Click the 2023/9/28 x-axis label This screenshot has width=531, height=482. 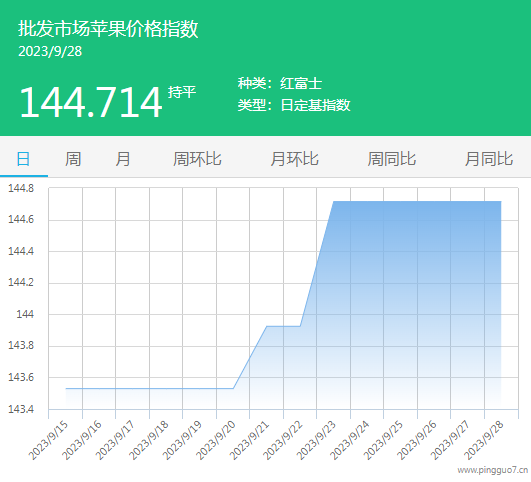coord(483,440)
